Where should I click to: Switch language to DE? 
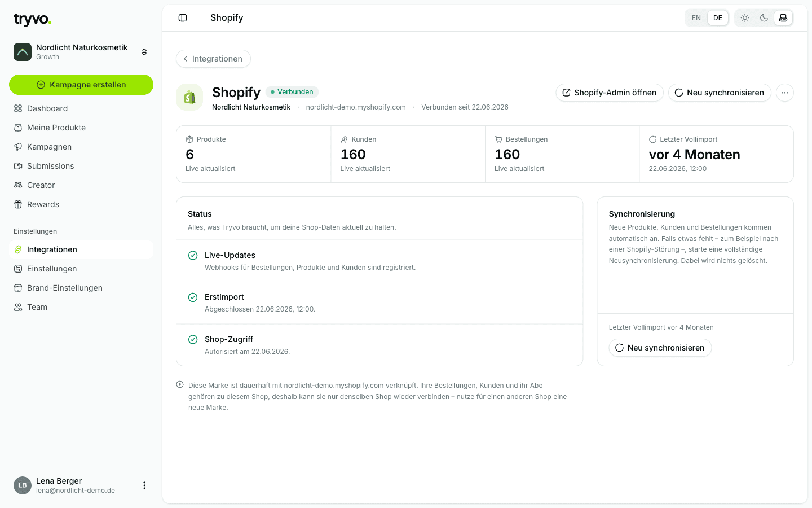coord(718,18)
